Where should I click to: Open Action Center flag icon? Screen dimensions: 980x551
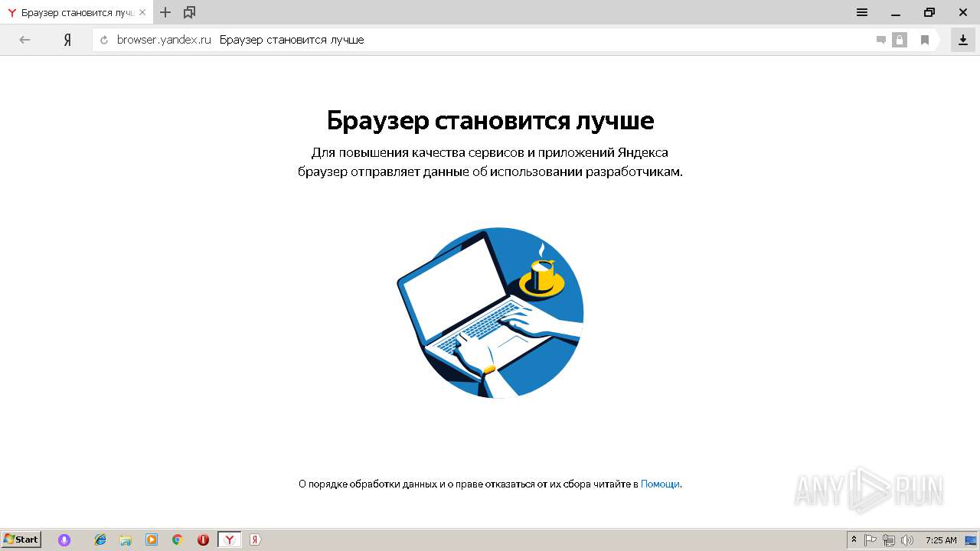(x=871, y=540)
